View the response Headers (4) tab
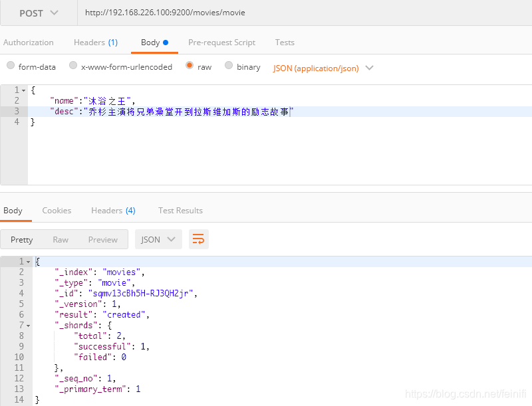The width and height of the screenshot is (532, 406). tap(113, 211)
